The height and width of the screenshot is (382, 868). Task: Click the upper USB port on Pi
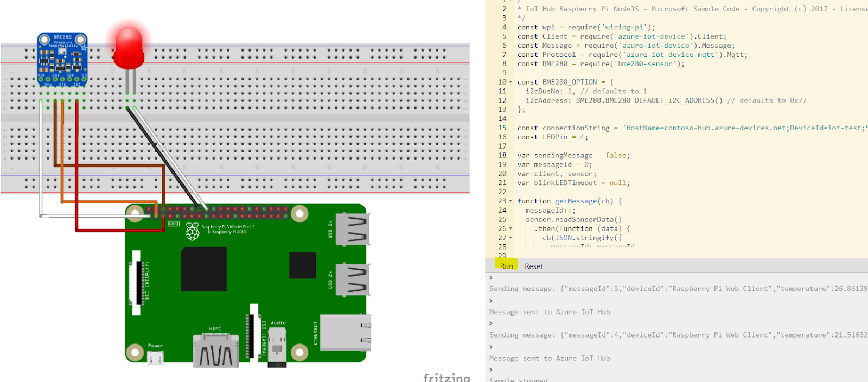pos(352,229)
